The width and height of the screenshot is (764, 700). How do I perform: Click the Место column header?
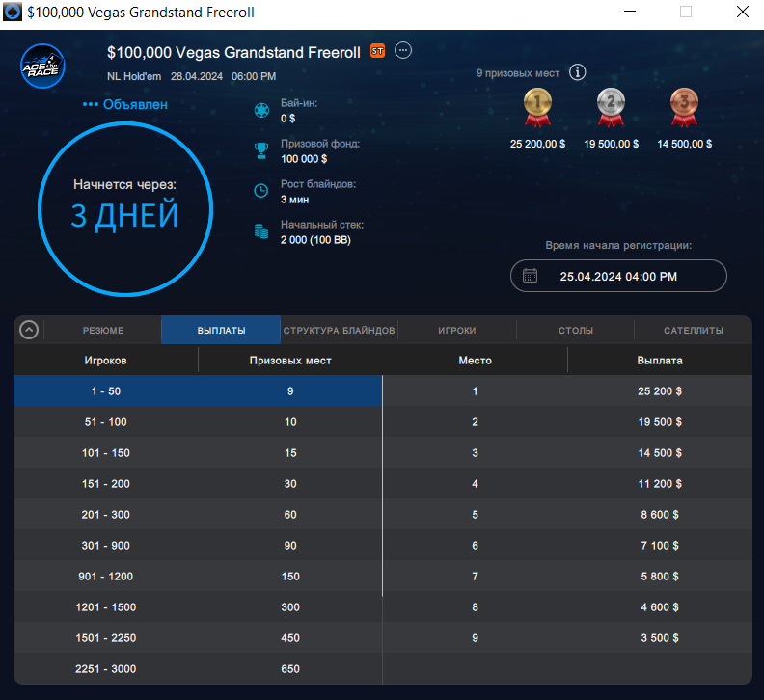475,361
